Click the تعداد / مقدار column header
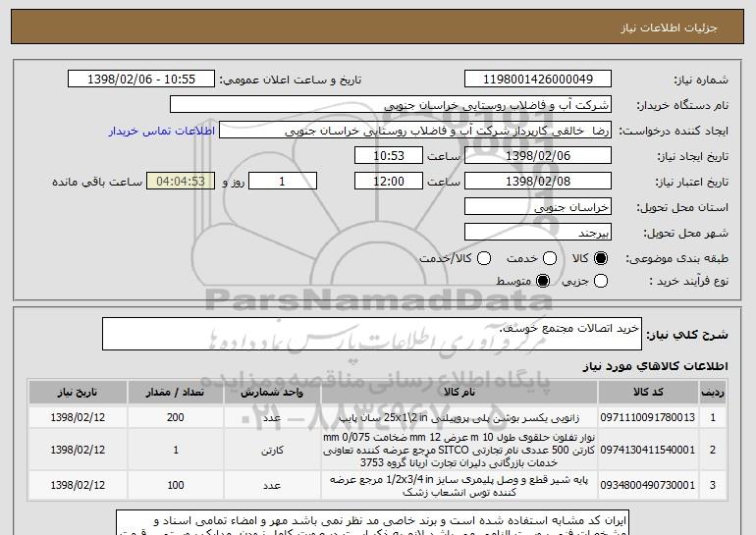 tap(175, 393)
